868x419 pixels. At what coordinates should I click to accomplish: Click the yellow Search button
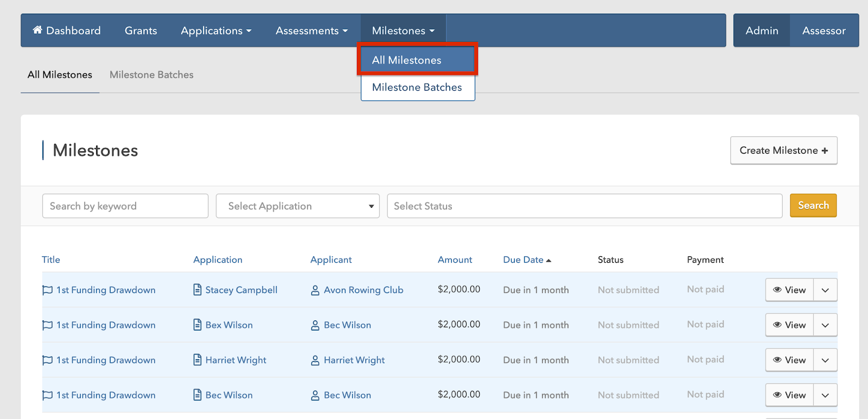pos(813,206)
